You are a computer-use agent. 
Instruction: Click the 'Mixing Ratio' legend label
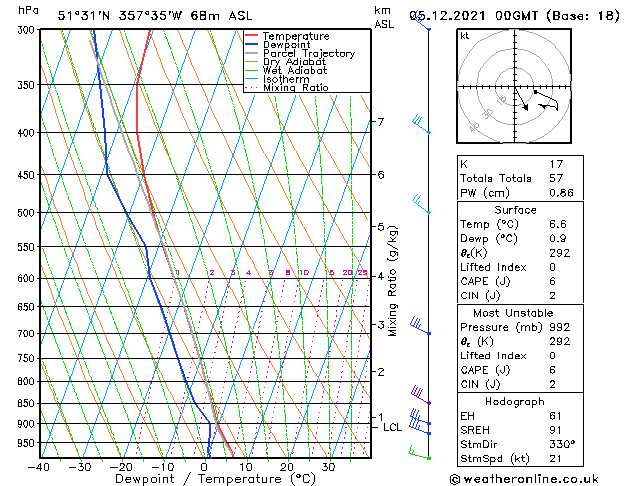click(296, 87)
